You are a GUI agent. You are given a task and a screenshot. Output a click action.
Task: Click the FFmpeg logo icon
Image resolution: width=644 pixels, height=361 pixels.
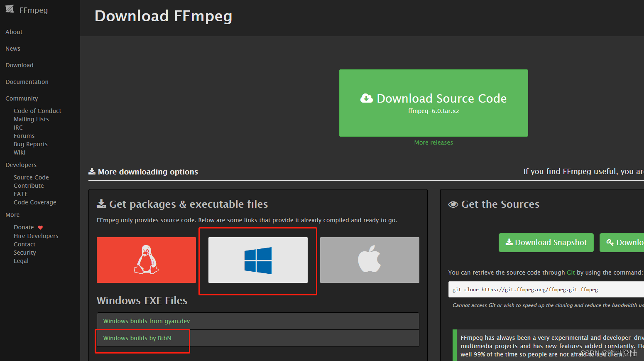click(10, 9)
